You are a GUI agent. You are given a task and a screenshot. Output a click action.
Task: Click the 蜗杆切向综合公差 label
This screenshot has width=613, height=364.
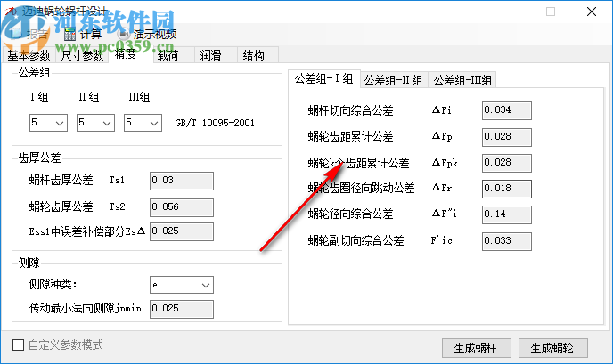[x=350, y=110]
